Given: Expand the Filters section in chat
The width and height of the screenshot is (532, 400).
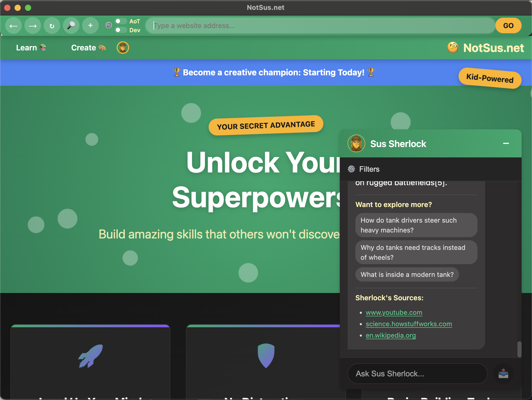Looking at the screenshot, I should [x=369, y=169].
